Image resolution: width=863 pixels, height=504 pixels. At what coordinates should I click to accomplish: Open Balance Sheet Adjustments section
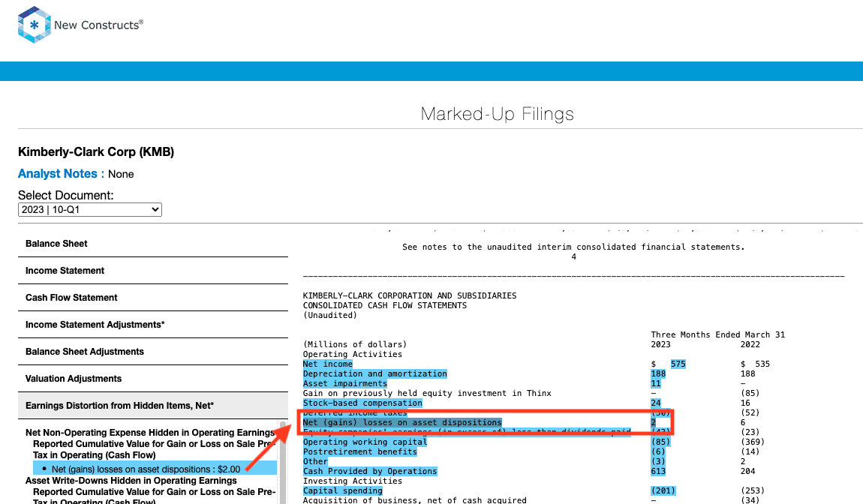[x=153, y=352]
